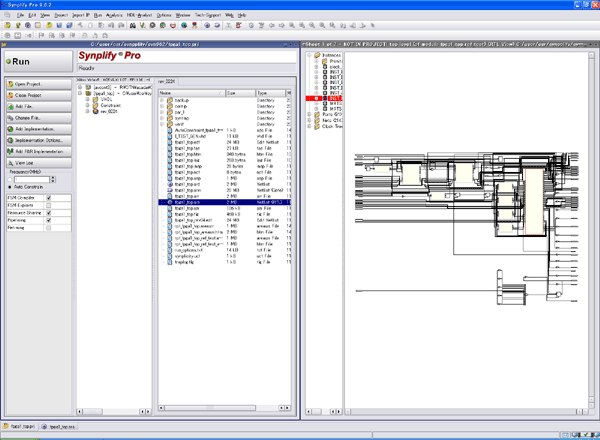Click the View Log magnifier icon
Screen dimensions: 600x440
[11, 163]
